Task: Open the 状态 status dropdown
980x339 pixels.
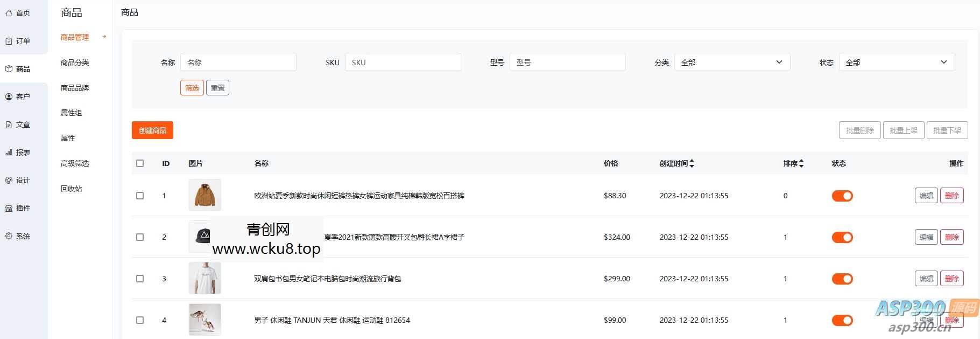Action: [897, 62]
